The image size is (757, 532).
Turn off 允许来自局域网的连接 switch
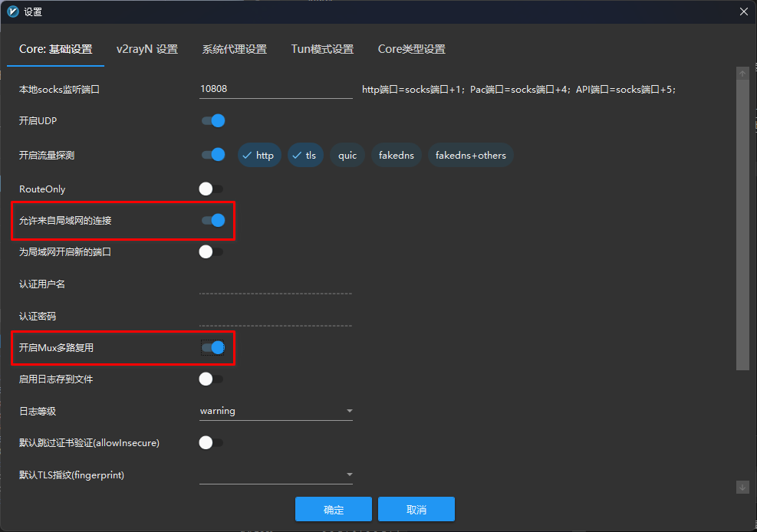[212, 221]
